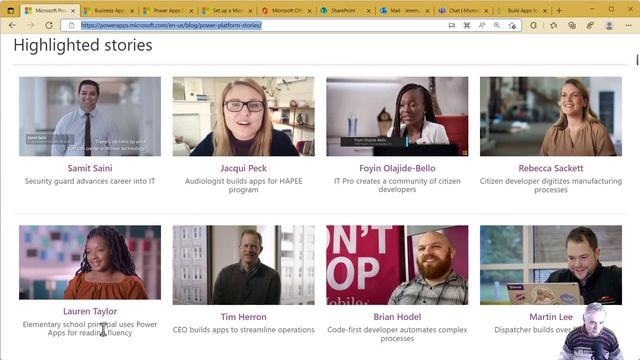640x360 pixels.
Task: Switch to the Business Apps tab
Action: [109, 11]
